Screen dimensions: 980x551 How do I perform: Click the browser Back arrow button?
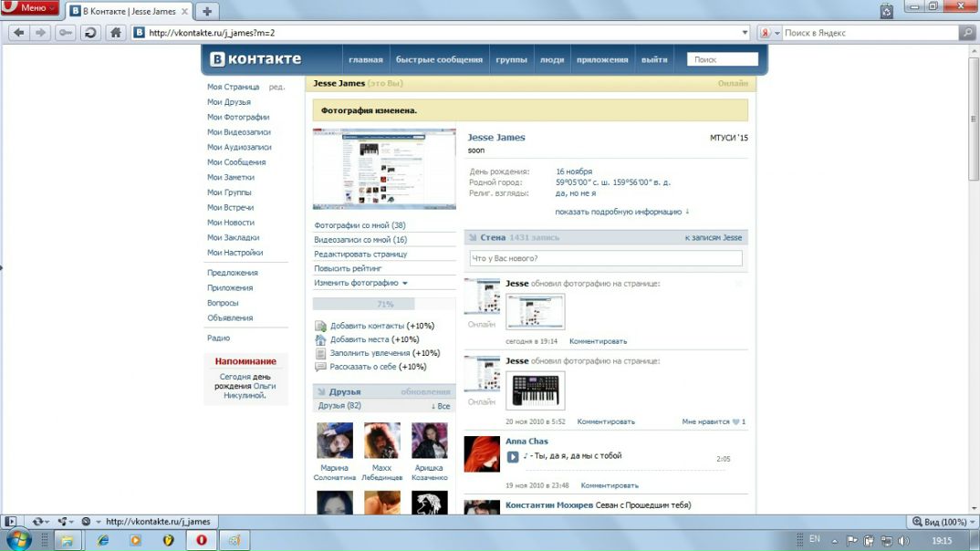click(x=18, y=33)
